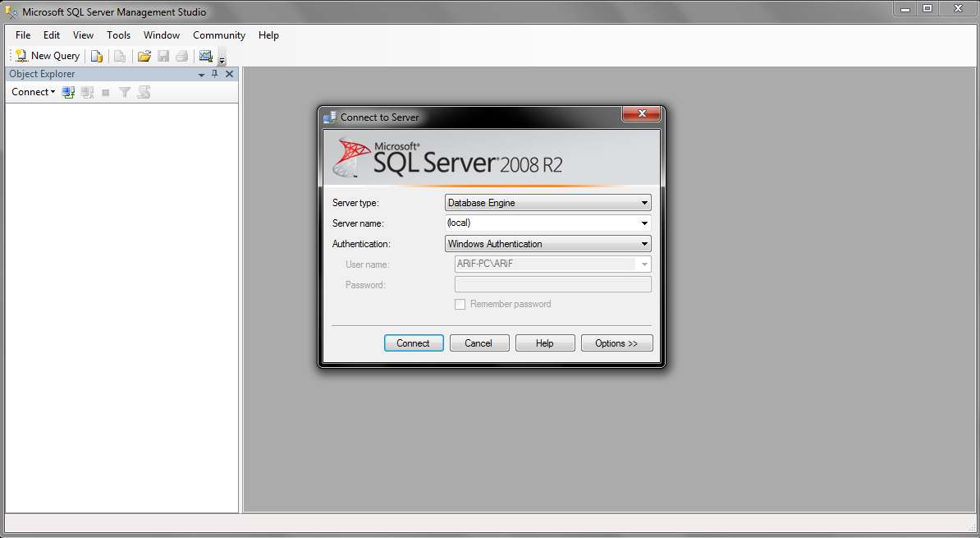
Task: Open the Community menu
Action: point(219,35)
